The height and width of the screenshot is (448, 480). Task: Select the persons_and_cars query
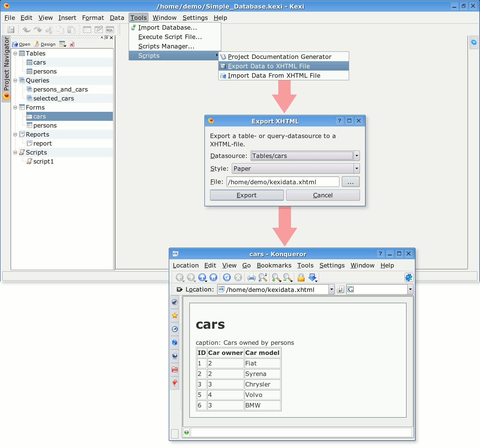coord(60,89)
